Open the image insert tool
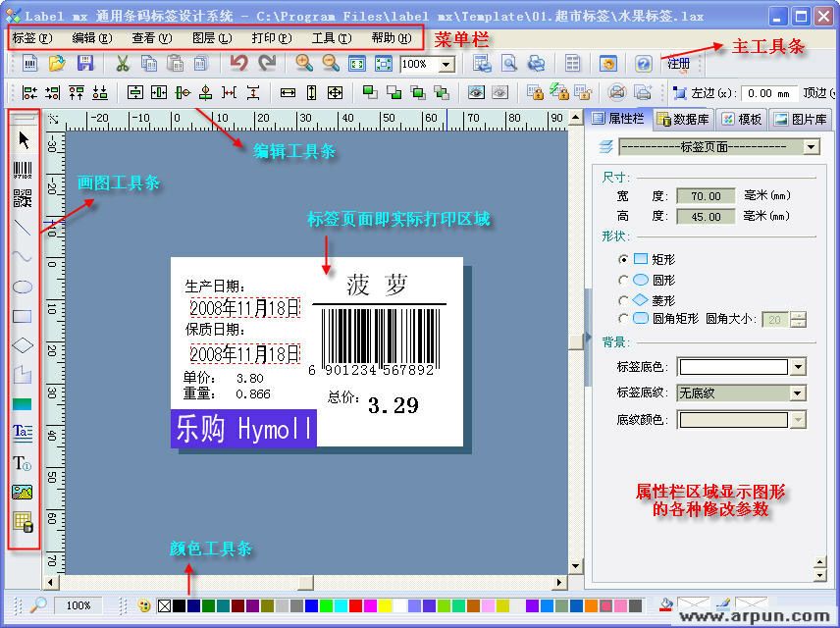The width and height of the screenshot is (840, 628). tap(23, 491)
